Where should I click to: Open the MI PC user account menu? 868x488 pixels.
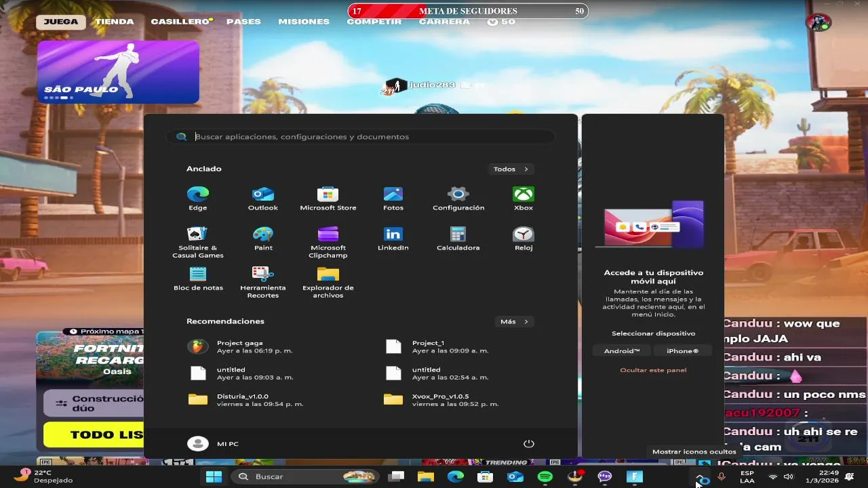213,444
